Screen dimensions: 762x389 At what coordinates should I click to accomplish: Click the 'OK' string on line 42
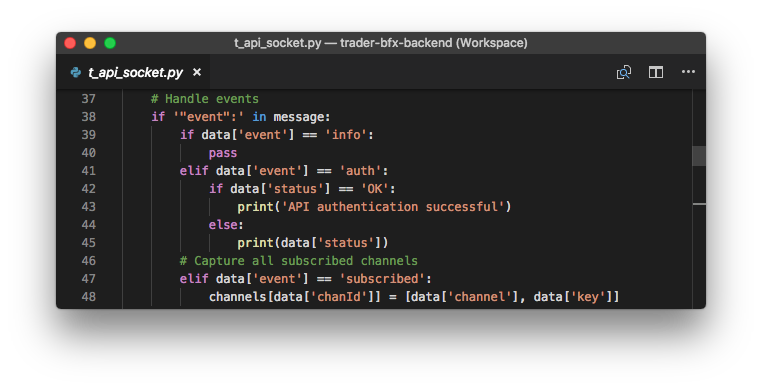[375, 189]
